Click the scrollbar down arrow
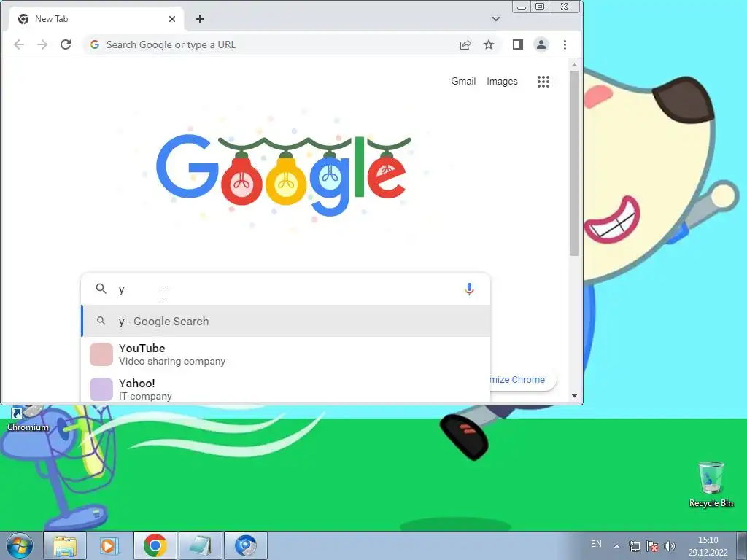Image resolution: width=747 pixels, height=560 pixels. pos(574,396)
